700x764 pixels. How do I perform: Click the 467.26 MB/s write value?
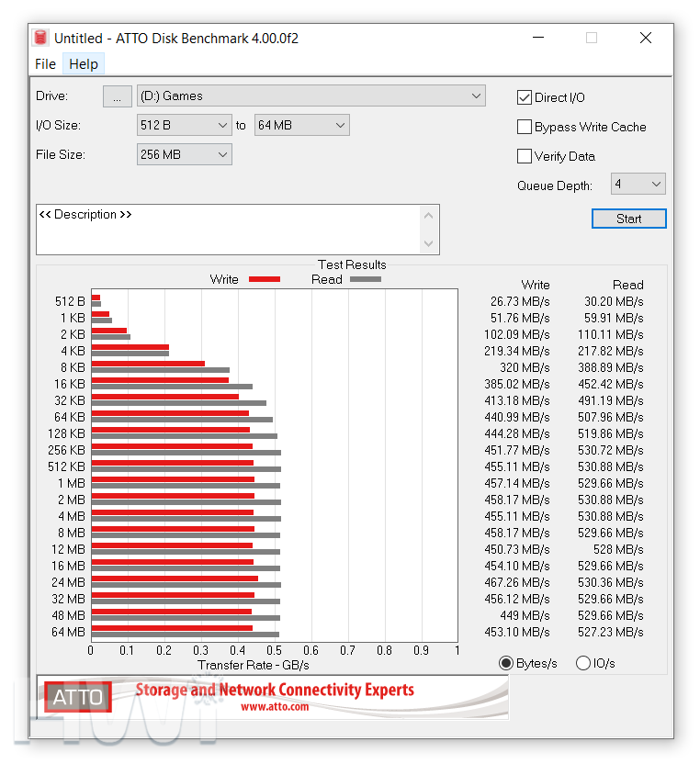pyautogui.click(x=516, y=583)
